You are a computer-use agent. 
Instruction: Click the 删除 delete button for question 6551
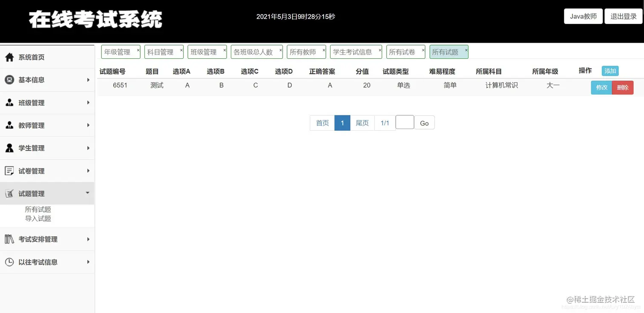coord(622,87)
